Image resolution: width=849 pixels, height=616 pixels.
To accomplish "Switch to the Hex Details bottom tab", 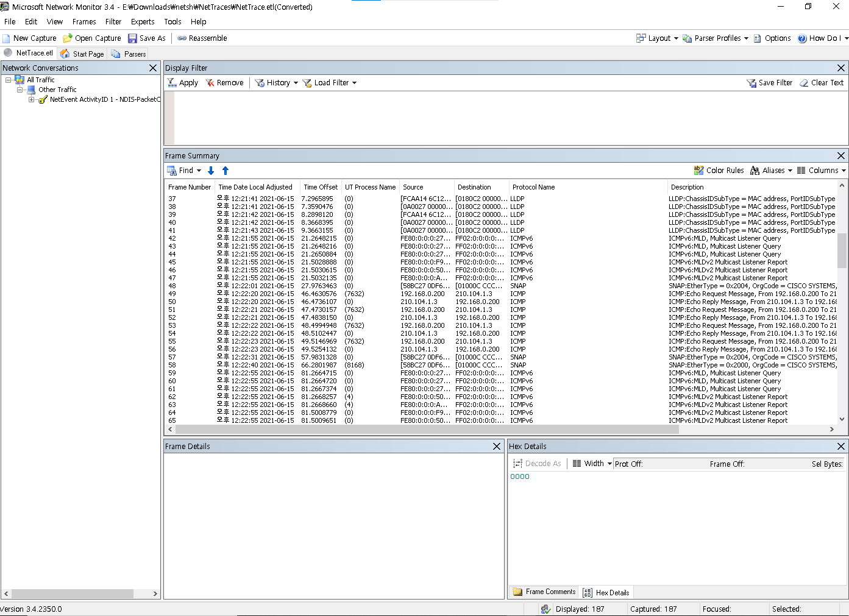I will 606,592.
